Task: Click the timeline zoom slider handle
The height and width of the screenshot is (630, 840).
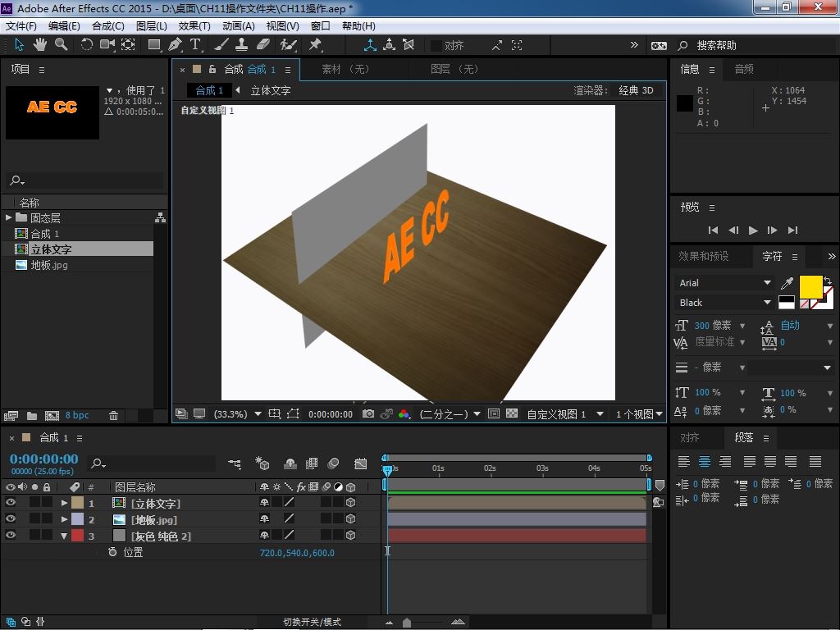Action: click(x=407, y=622)
